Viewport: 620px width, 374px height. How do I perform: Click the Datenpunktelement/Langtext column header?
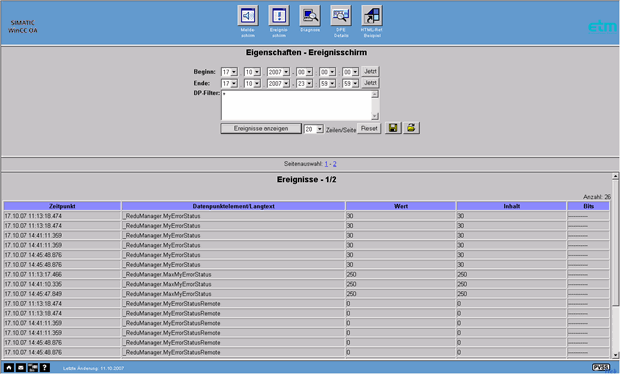[x=233, y=206]
